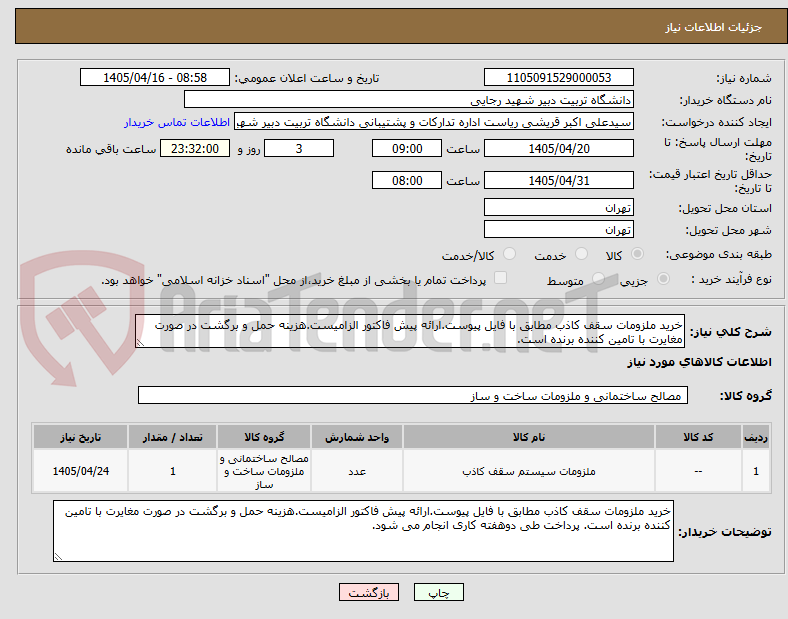The image size is (788, 619).
Task: Click the 08:00 validity hour field
Action: pyautogui.click(x=407, y=180)
